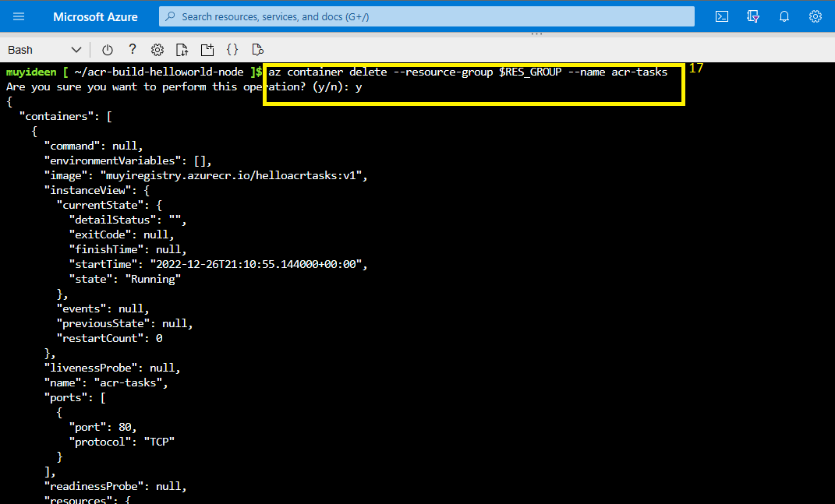Click the '"finishTime": null,' line

[x=128, y=249]
